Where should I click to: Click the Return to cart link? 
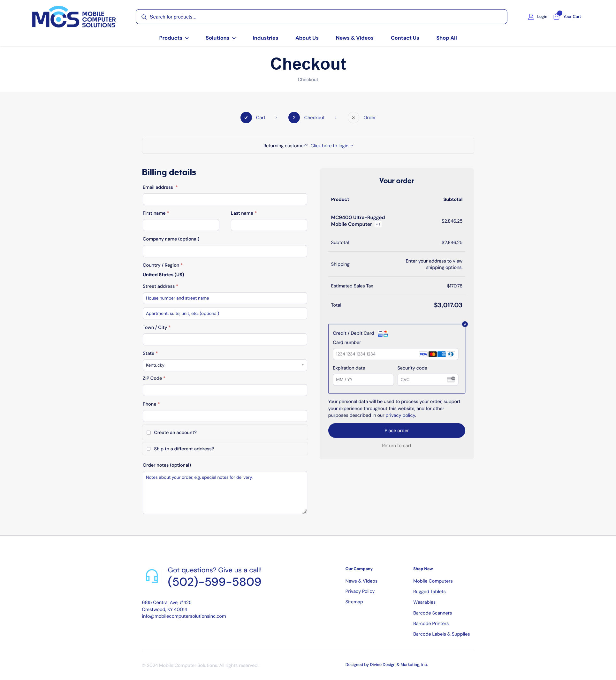(397, 446)
